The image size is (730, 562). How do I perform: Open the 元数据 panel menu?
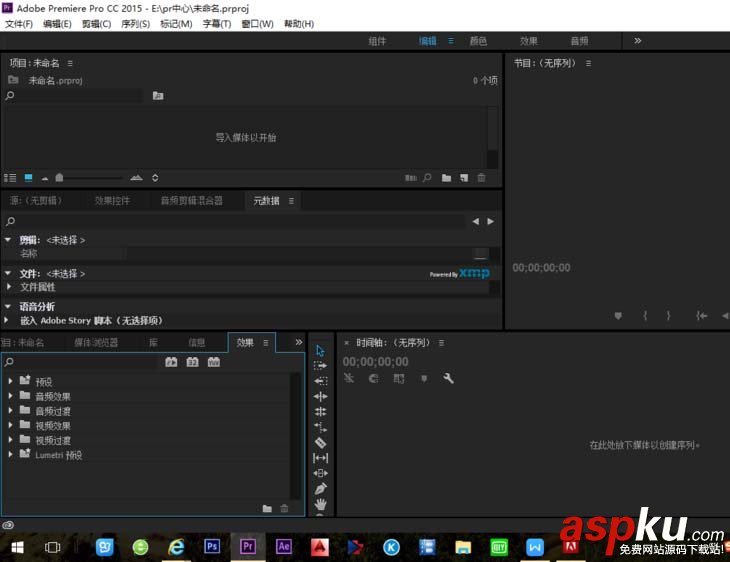291,201
